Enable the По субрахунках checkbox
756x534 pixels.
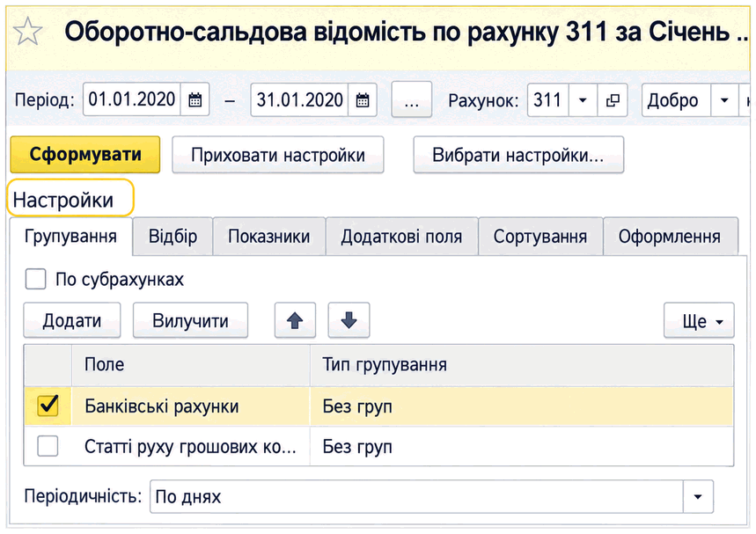36,279
